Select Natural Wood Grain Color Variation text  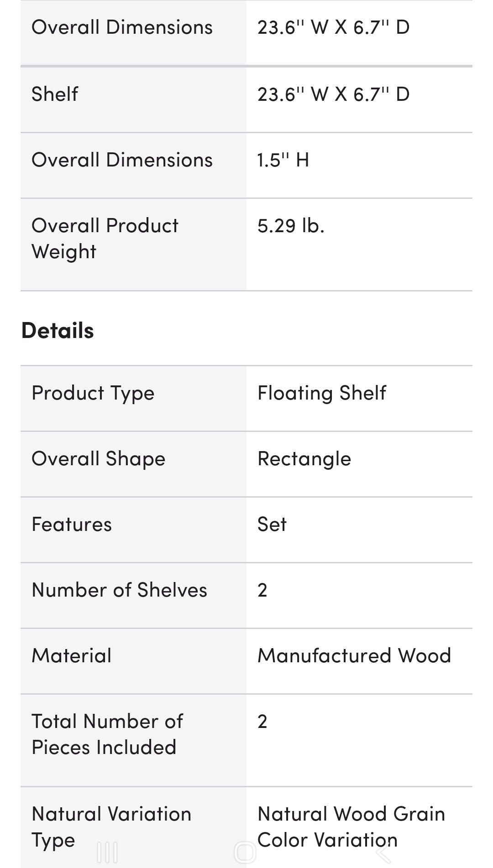pos(351,826)
